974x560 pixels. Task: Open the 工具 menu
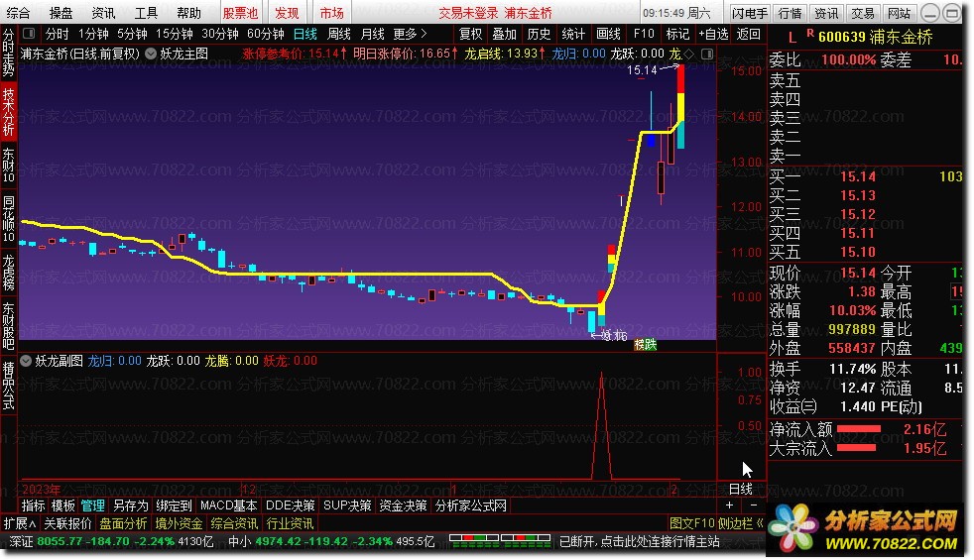click(146, 13)
